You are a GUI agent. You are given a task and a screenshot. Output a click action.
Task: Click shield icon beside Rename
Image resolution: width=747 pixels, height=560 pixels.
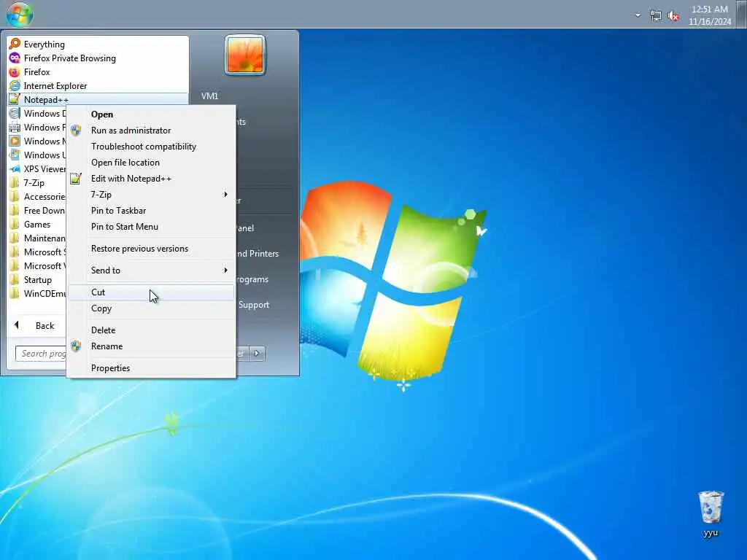point(76,346)
